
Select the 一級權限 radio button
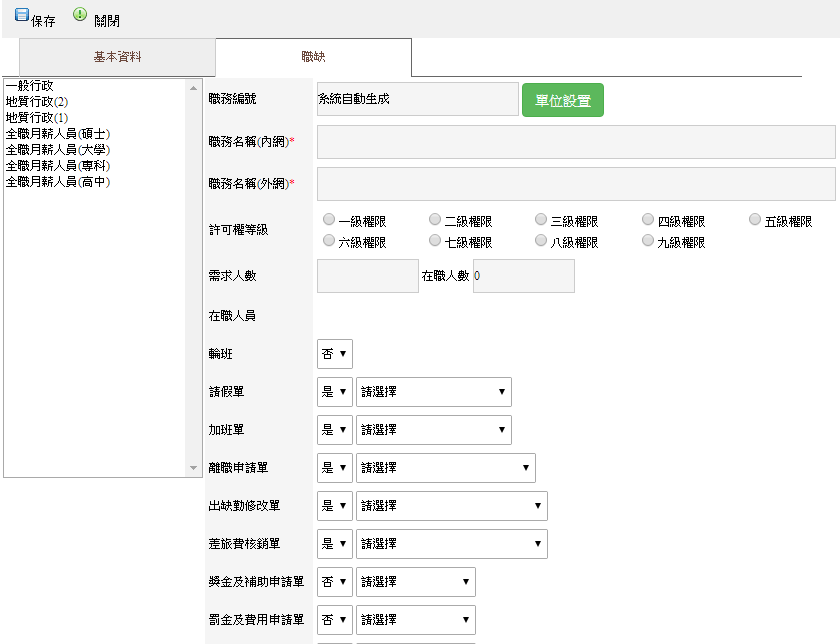pos(329,220)
